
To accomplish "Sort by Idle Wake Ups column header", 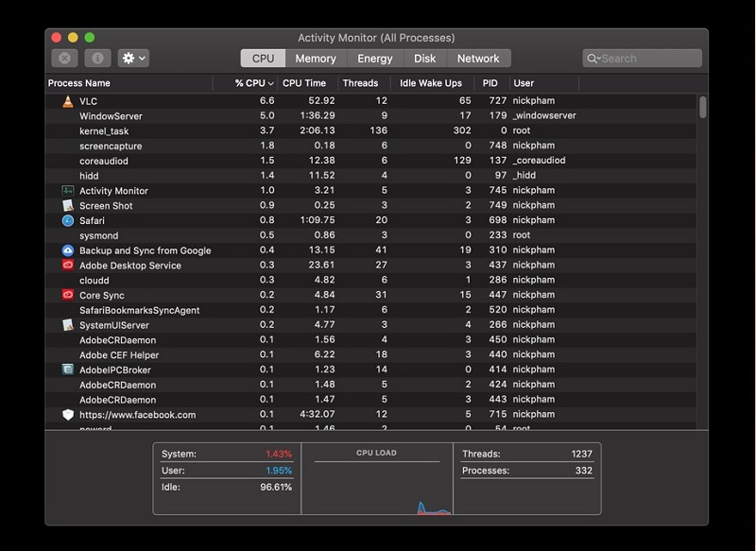I will [x=431, y=83].
